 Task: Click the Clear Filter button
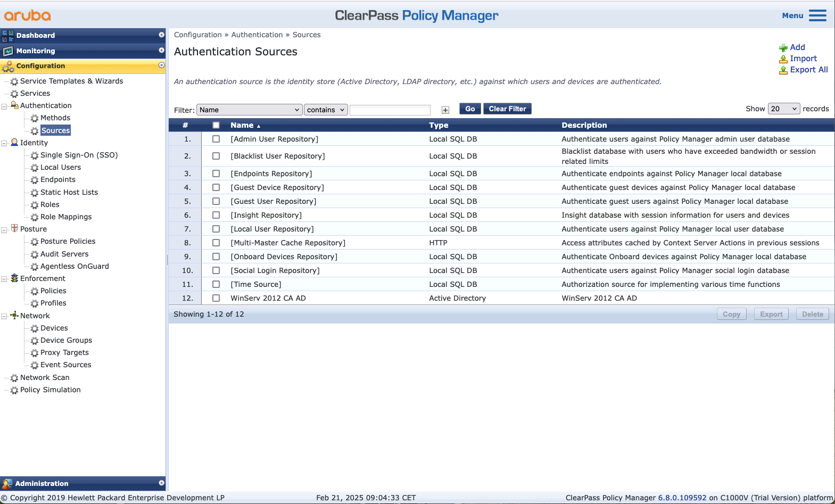507,109
